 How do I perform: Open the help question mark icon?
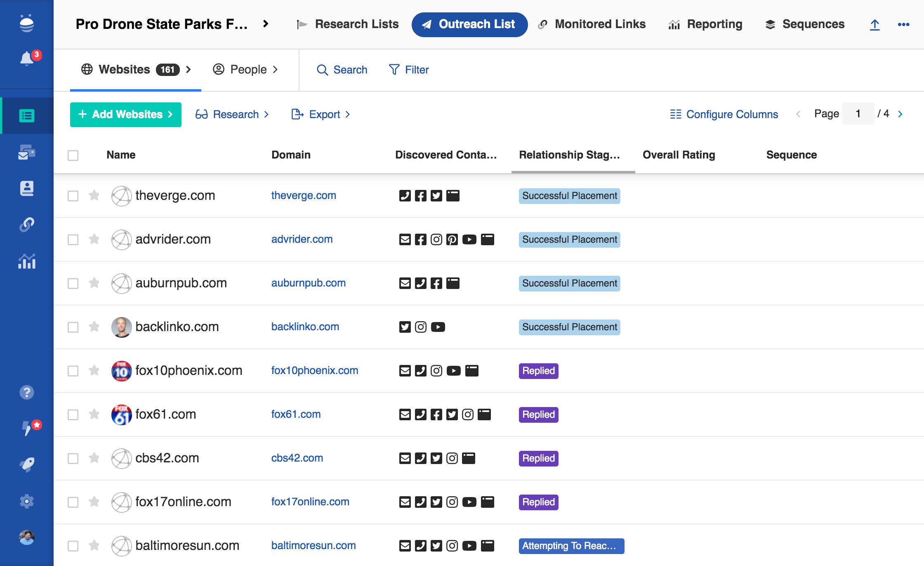pyautogui.click(x=27, y=392)
